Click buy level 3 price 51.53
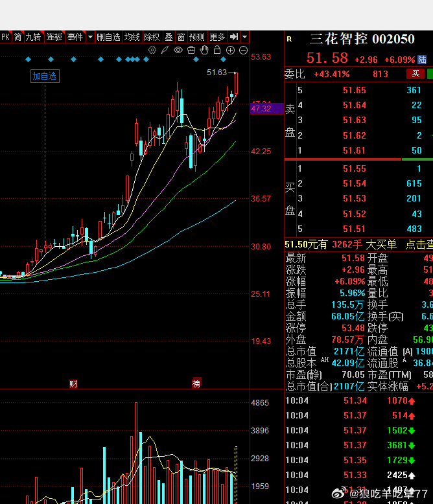Viewport: 433px width, 504px height. pos(355,199)
